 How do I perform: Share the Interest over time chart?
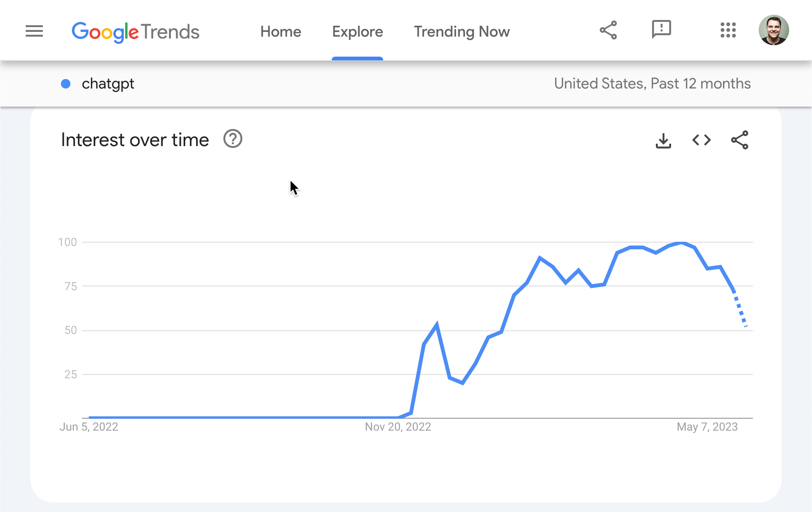click(x=739, y=140)
